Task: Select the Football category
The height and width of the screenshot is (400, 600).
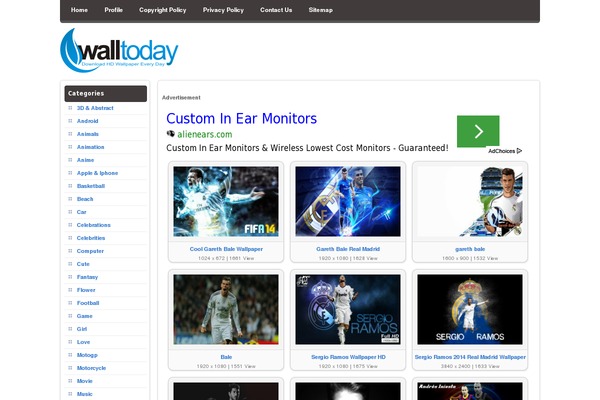Action: pyautogui.click(x=88, y=303)
